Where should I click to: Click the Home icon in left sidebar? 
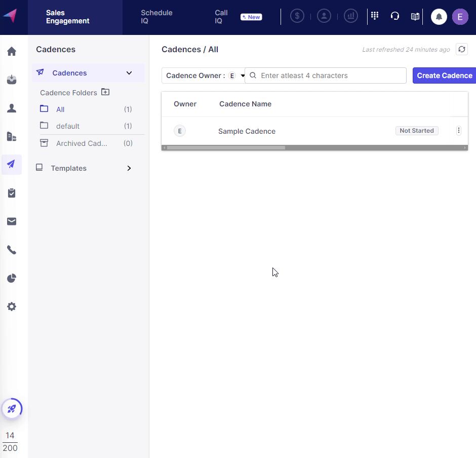coord(12,51)
